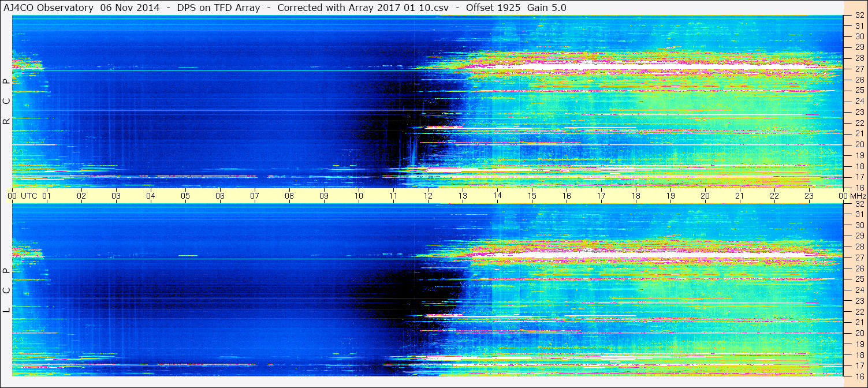Click the 23 hour mark on time axis
This screenshot has width=868, height=388.
tap(809, 196)
